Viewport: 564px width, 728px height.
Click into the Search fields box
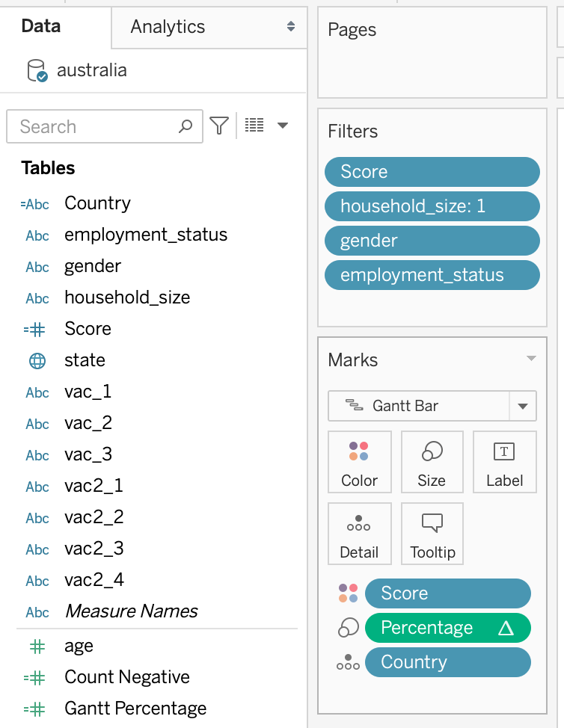pos(94,126)
